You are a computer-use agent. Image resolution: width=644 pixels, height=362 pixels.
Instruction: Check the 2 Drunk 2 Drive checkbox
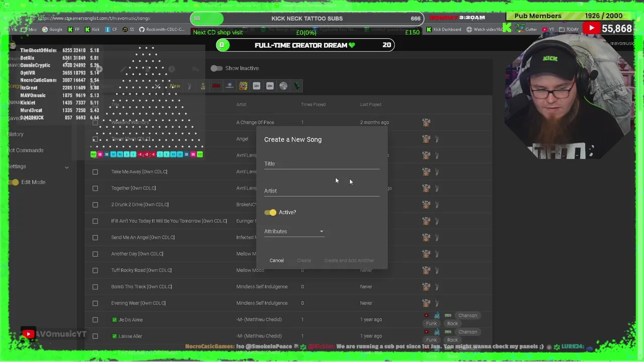(x=95, y=205)
